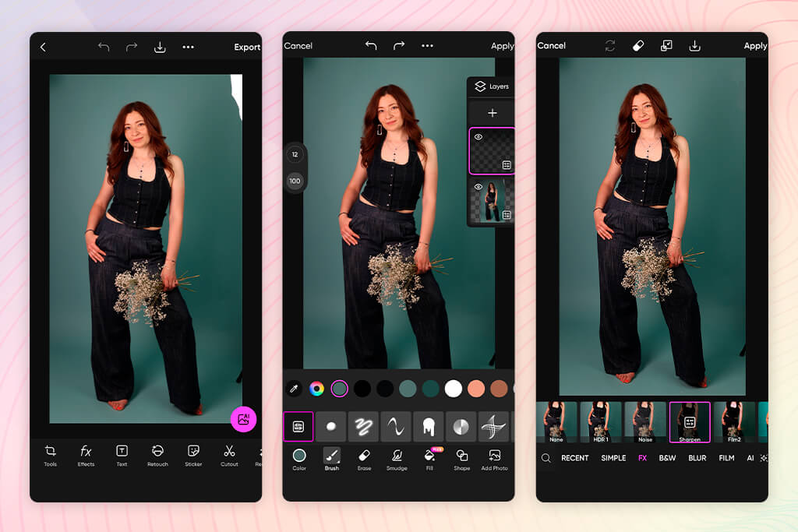The image size is (798, 532).
Task: Select the Smudge tool
Action: [397, 460]
